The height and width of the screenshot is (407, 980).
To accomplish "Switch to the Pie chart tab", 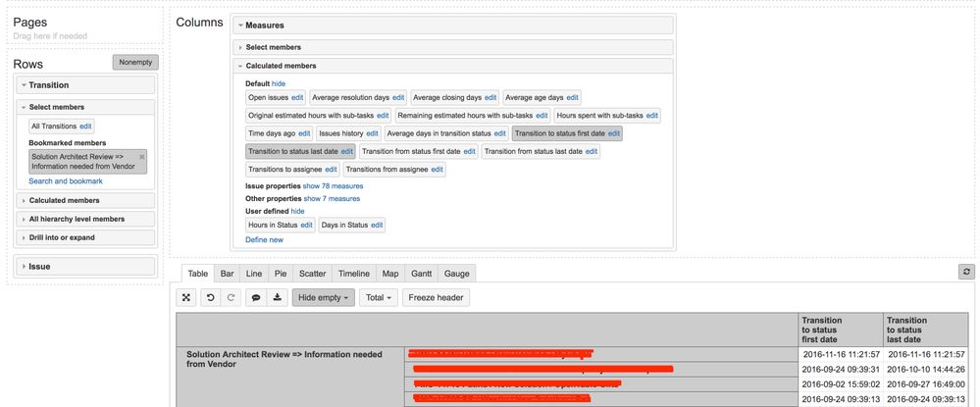I will tap(281, 274).
